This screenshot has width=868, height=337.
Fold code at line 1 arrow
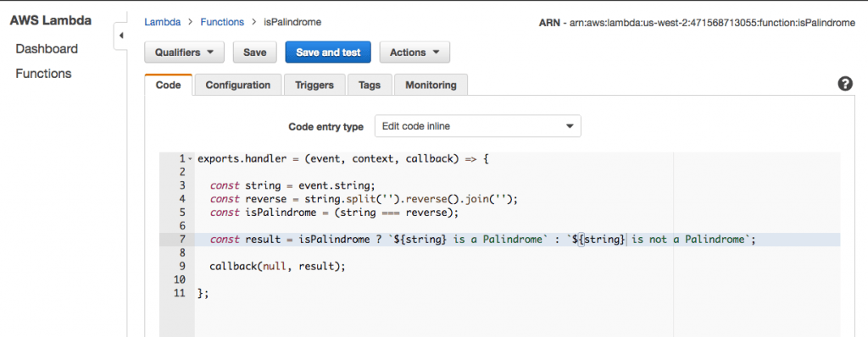tap(190, 159)
